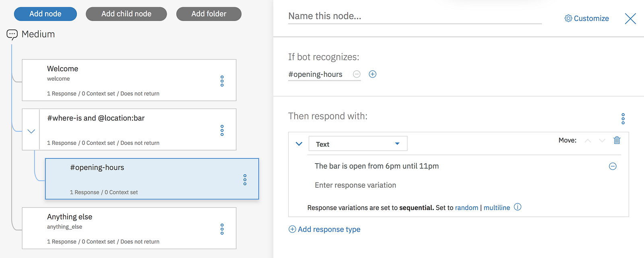The image size is (644, 258).
Task: Open Welcome node options menu
Action: coord(222,81)
